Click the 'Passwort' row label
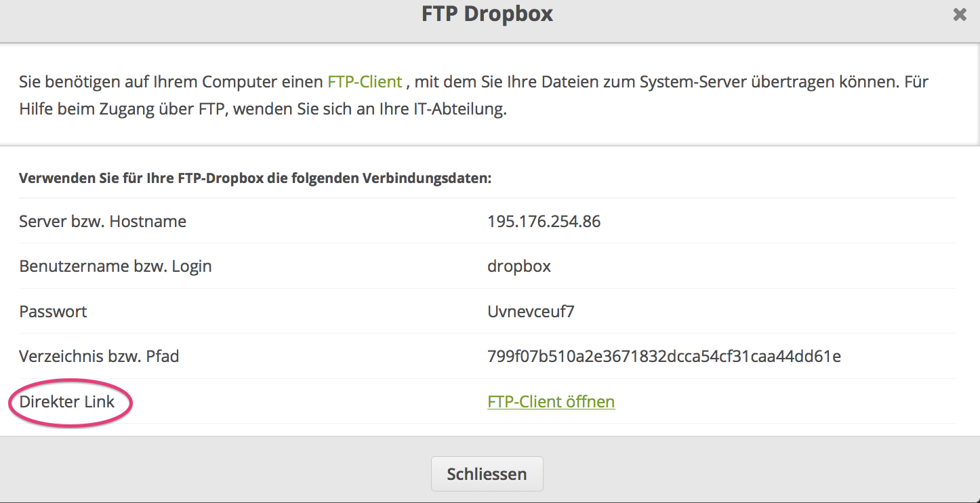 coord(53,312)
